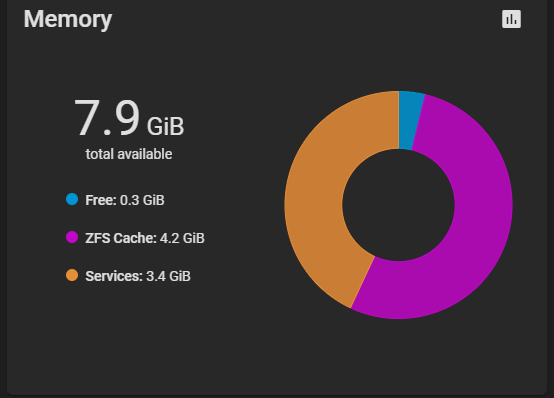The height and width of the screenshot is (398, 554).
Task: Click the blue Free legend dot
Action: (x=72, y=199)
